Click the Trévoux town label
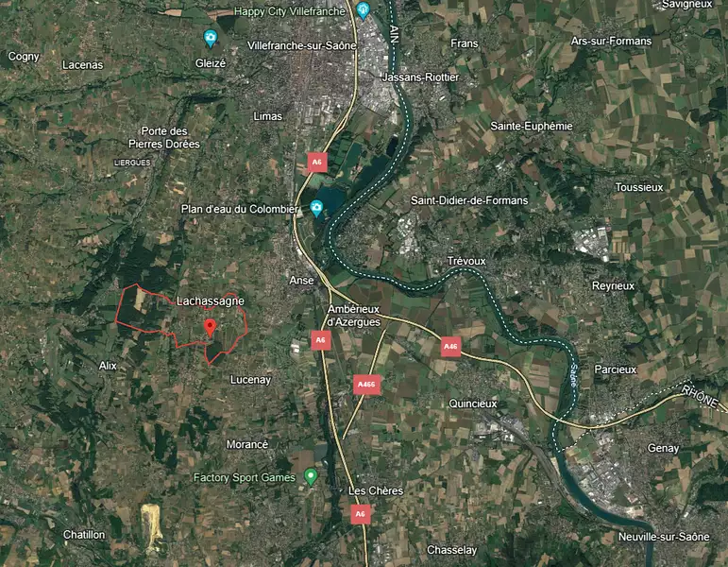This screenshot has width=728, height=567. tap(466, 261)
